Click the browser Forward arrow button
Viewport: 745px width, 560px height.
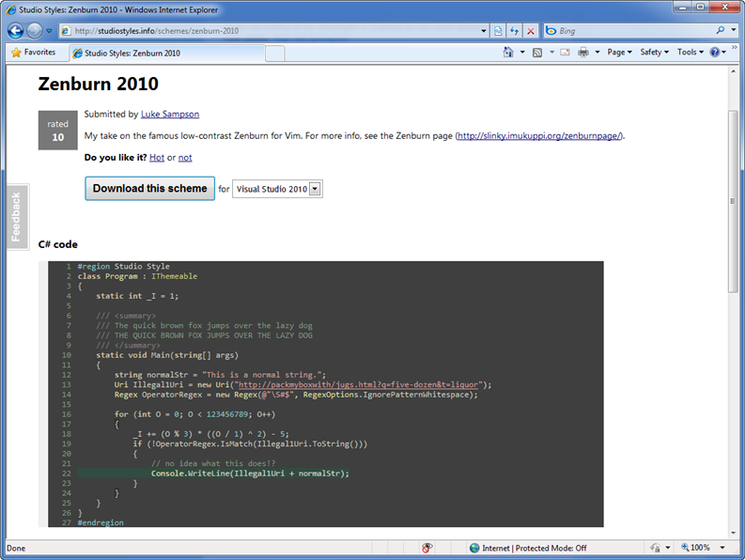click(35, 31)
